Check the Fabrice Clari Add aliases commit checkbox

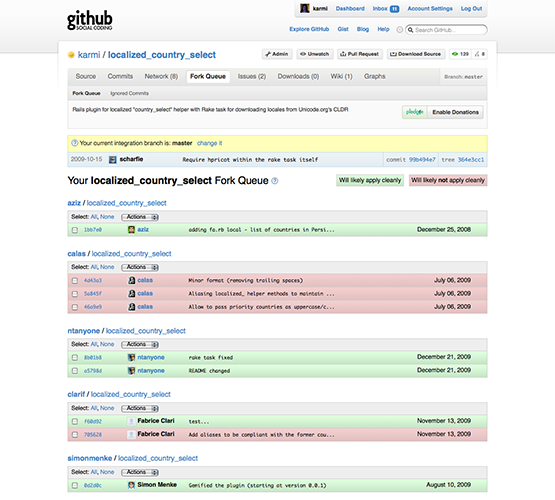(x=75, y=435)
